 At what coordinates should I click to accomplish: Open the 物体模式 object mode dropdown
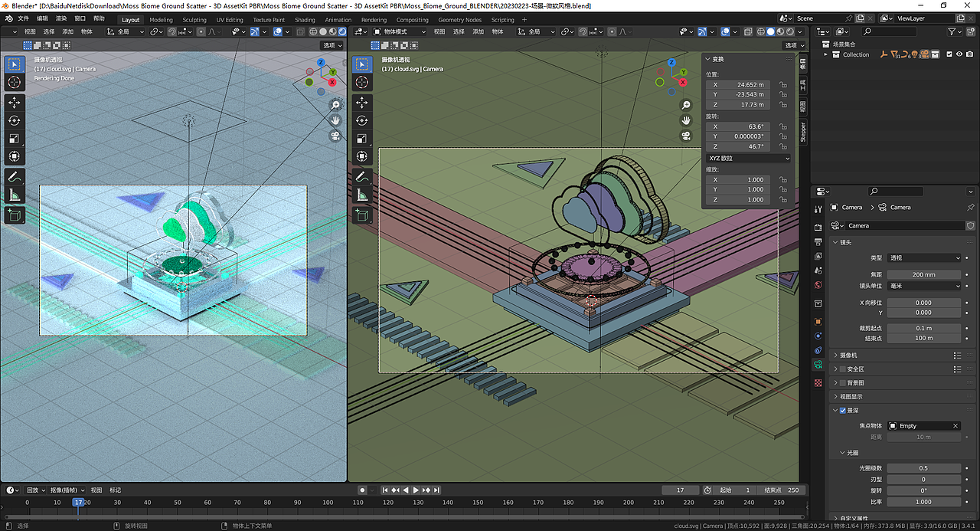[399, 31]
